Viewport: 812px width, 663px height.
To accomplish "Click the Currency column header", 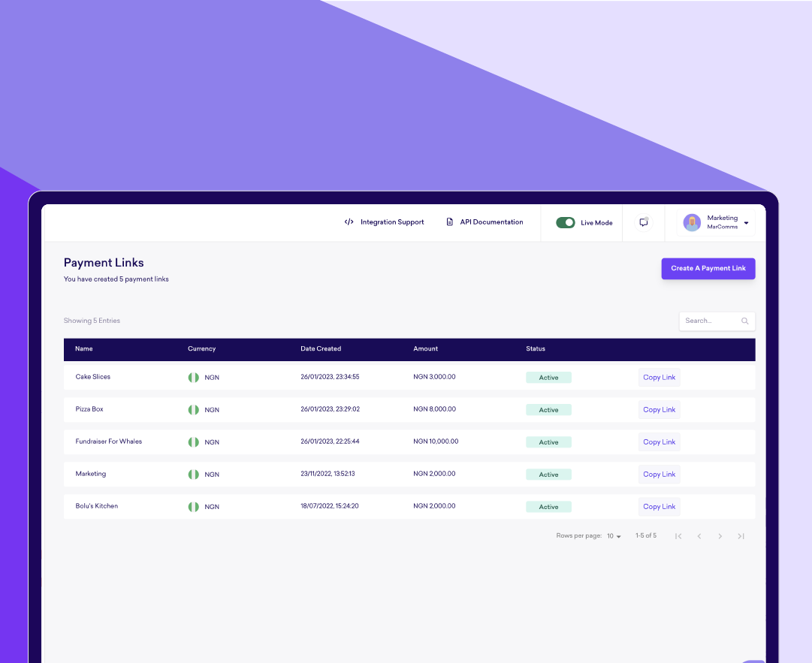I will point(201,349).
